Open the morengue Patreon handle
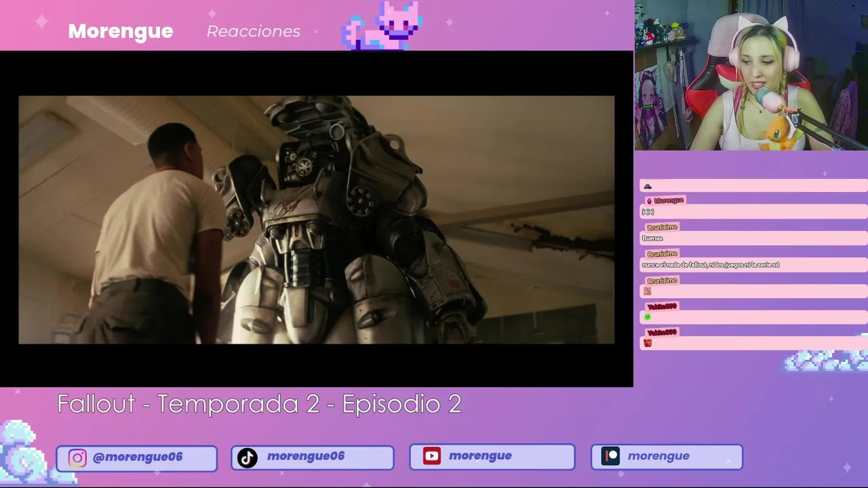Viewport: 868px width, 488px height. point(658,455)
